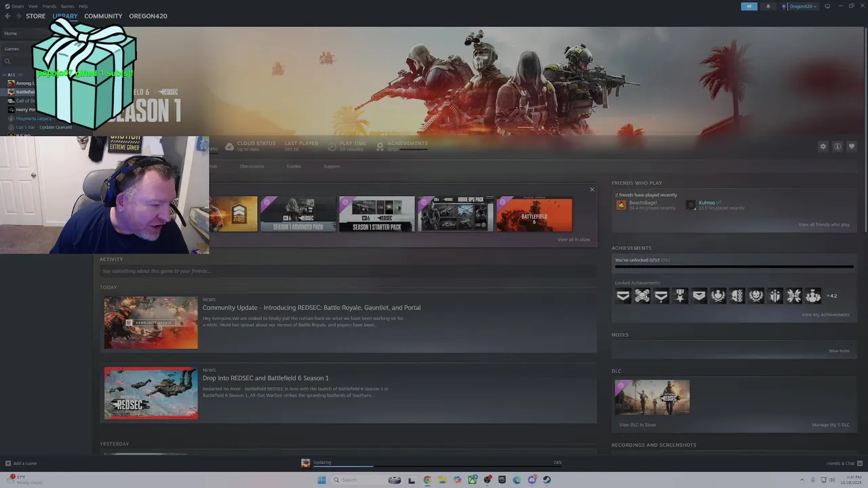Open File Explorer from the taskbar

click(x=442, y=480)
